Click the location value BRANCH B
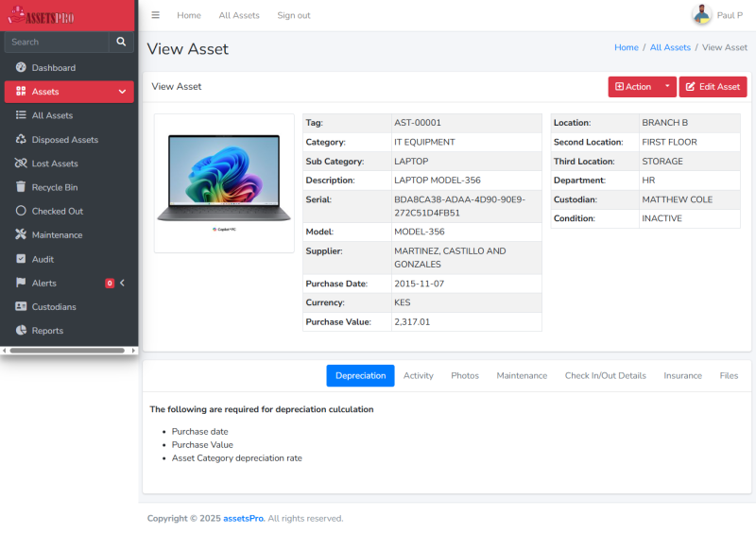The width and height of the screenshot is (756, 534). coord(664,123)
